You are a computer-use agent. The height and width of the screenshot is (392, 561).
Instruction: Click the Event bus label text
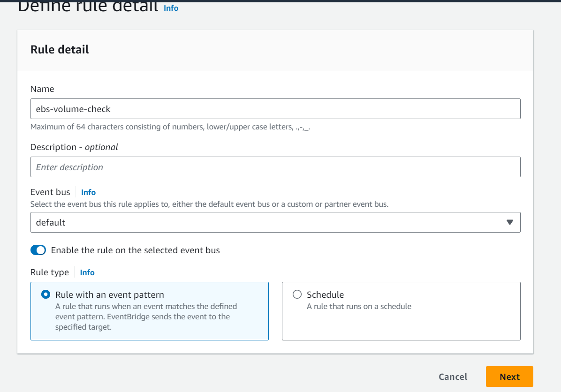pyautogui.click(x=51, y=192)
